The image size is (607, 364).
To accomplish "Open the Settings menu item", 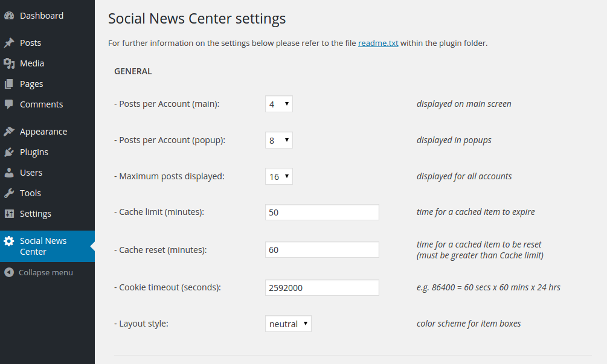I will coord(36,214).
